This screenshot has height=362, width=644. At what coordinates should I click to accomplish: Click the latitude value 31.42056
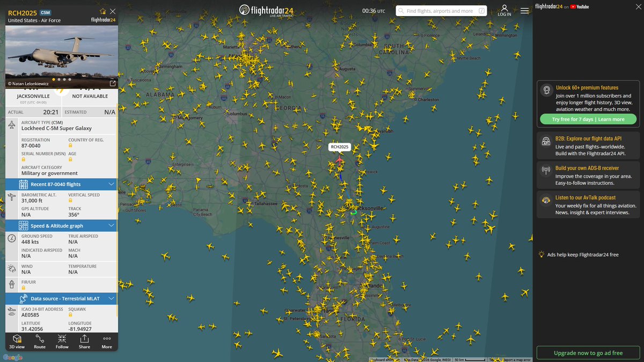tap(32, 329)
